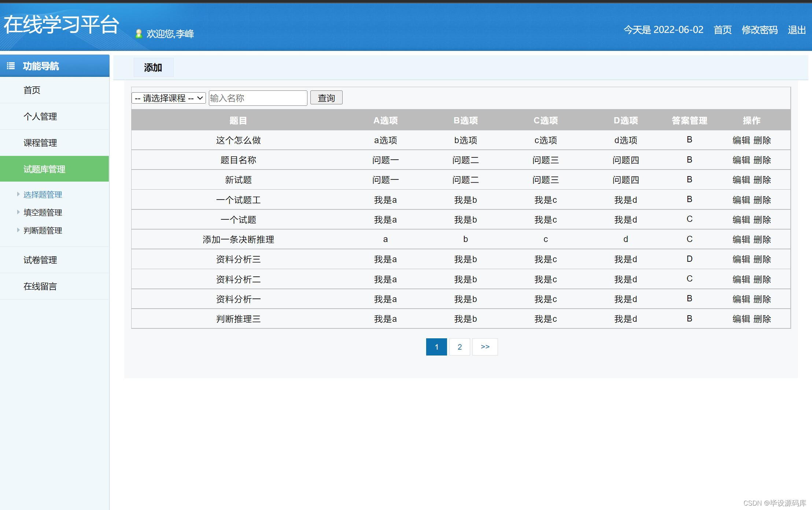Edit the 资料分析三 row
Screen dimensions: 812x510
[741, 259]
